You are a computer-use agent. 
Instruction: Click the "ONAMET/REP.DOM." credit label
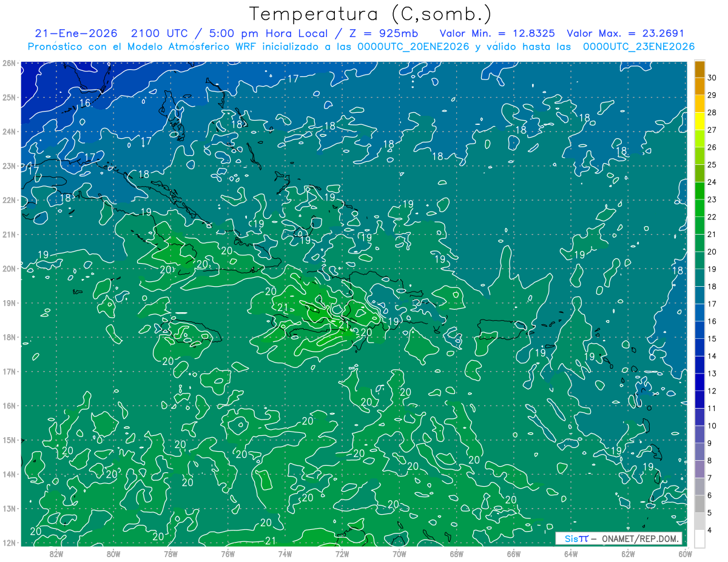click(x=641, y=538)
